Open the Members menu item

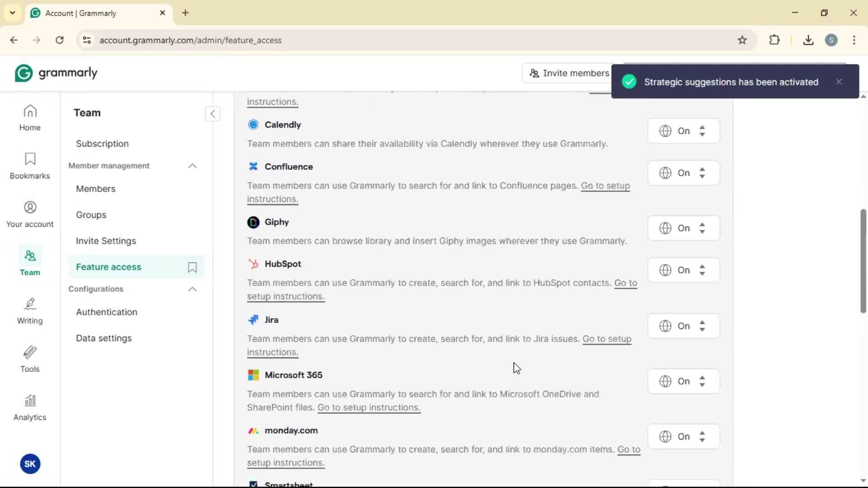95,189
